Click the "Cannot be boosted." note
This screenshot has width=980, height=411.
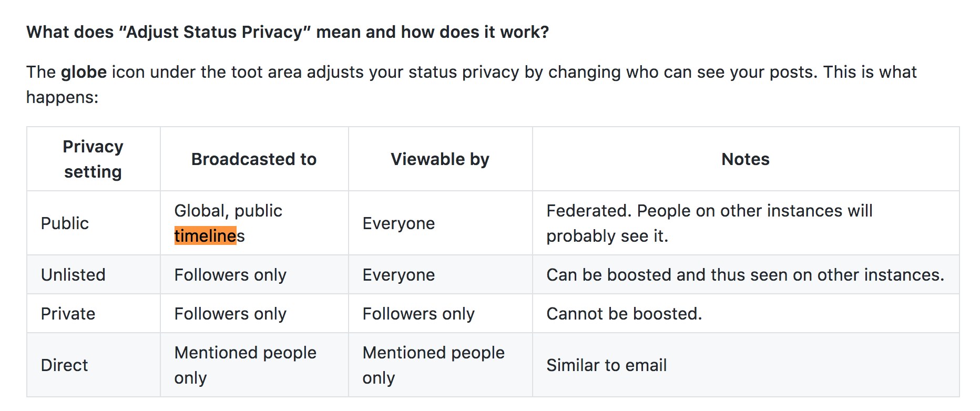[x=624, y=314]
